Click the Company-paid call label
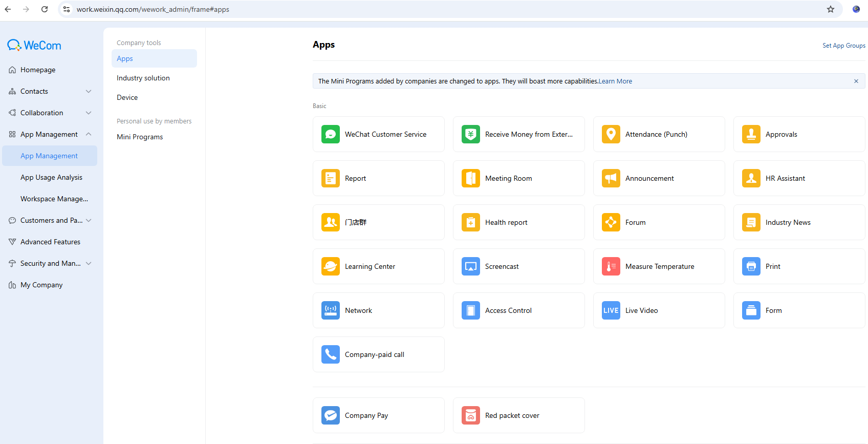This screenshot has width=868, height=444. coord(375,354)
